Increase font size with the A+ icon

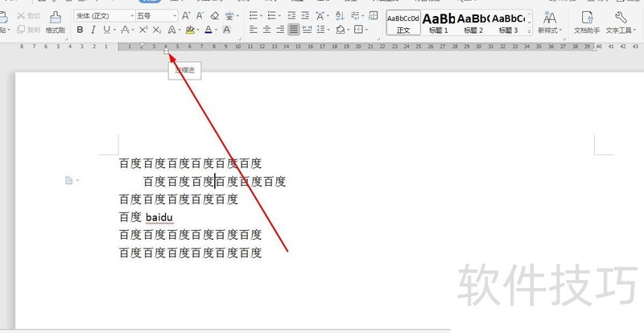[x=186, y=16]
